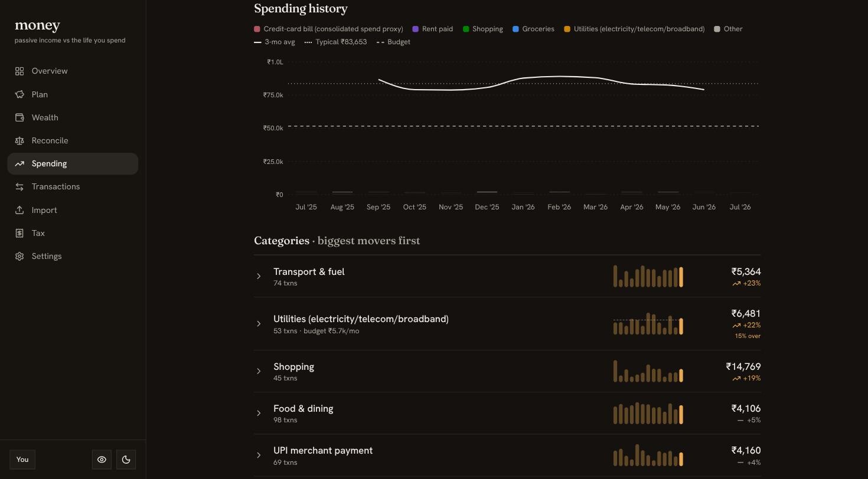This screenshot has height=479, width=868.
Task: Open the Reconcile page
Action: 73,140
